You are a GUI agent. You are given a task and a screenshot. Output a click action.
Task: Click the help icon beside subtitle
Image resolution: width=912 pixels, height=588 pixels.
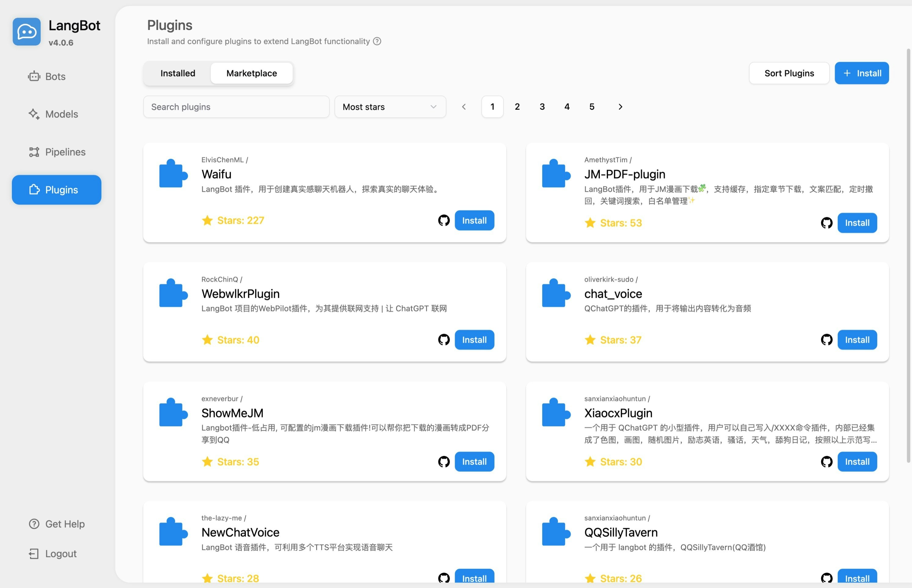click(377, 41)
